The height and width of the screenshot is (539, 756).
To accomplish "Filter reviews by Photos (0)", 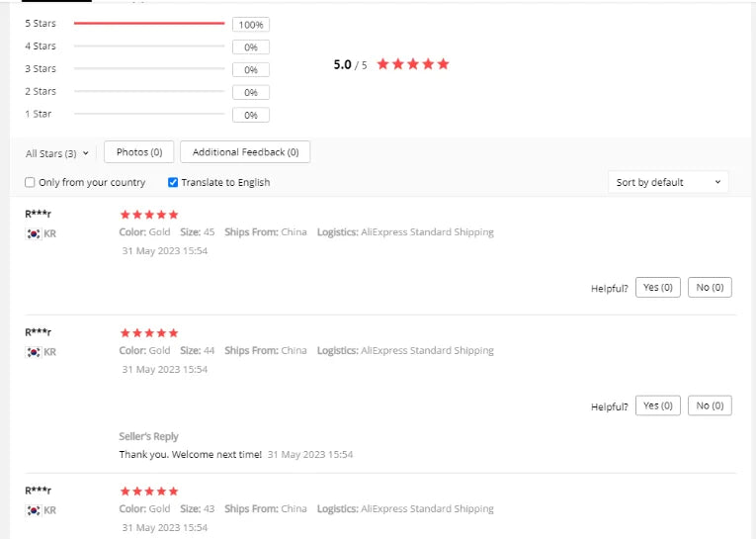I will [139, 152].
